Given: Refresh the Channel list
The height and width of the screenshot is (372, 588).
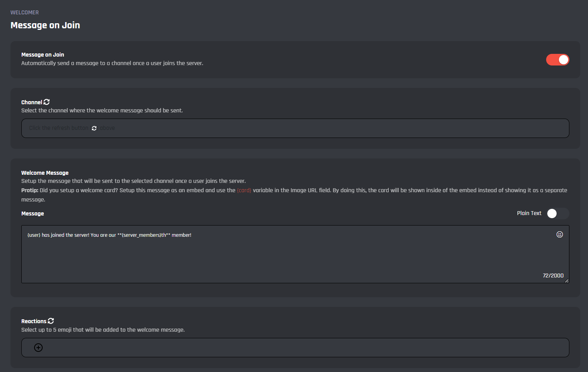Looking at the screenshot, I should tap(47, 102).
